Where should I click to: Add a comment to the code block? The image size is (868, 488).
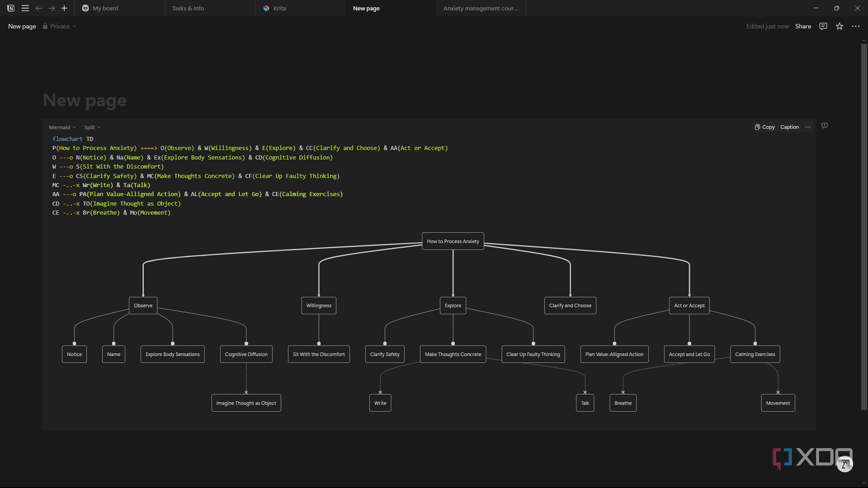[825, 126]
